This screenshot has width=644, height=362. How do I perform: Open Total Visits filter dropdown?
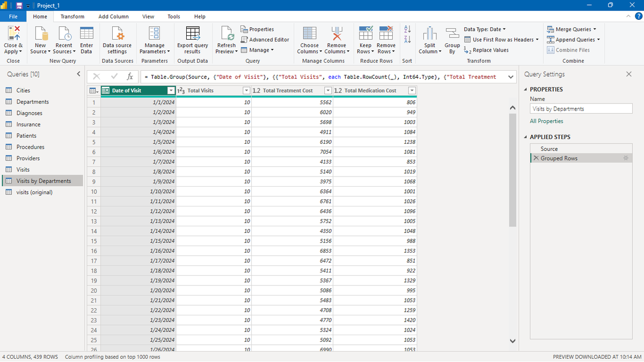[246, 91]
